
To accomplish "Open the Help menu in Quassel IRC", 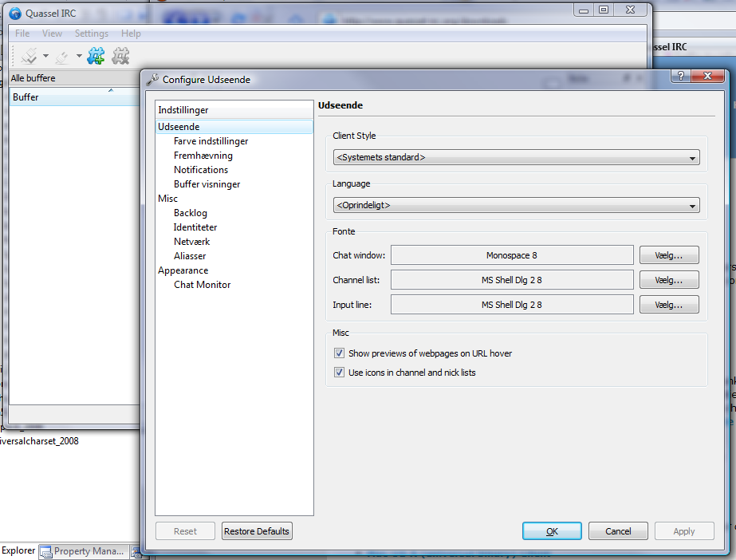I will tap(131, 34).
